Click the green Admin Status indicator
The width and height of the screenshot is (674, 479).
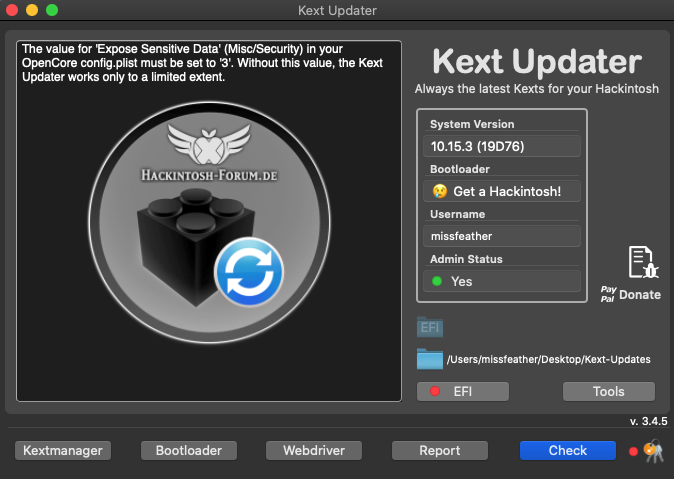[x=437, y=282]
